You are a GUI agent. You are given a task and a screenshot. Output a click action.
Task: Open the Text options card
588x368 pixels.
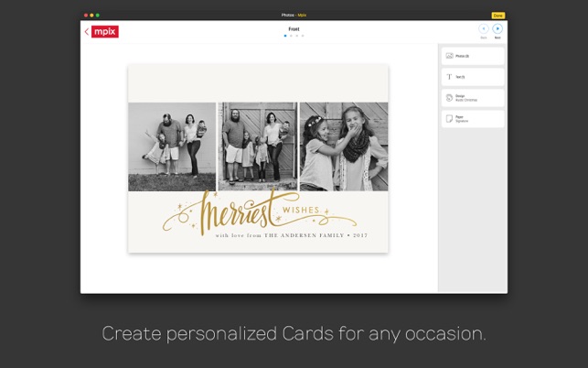473,77
